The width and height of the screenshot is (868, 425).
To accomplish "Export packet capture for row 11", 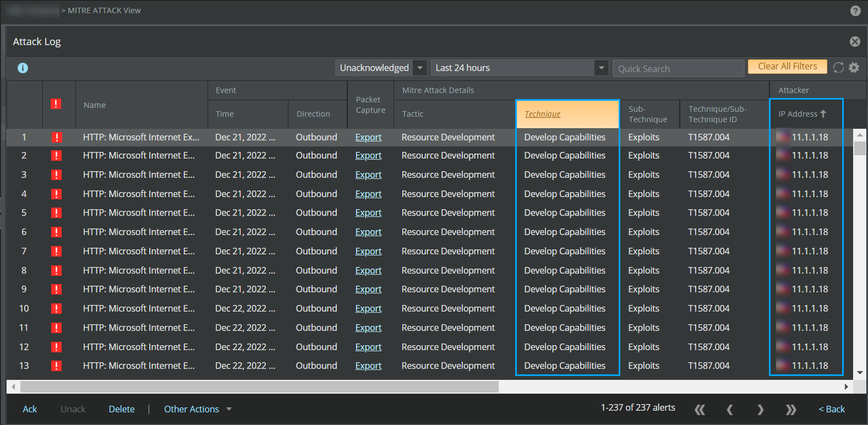I will point(368,328).
